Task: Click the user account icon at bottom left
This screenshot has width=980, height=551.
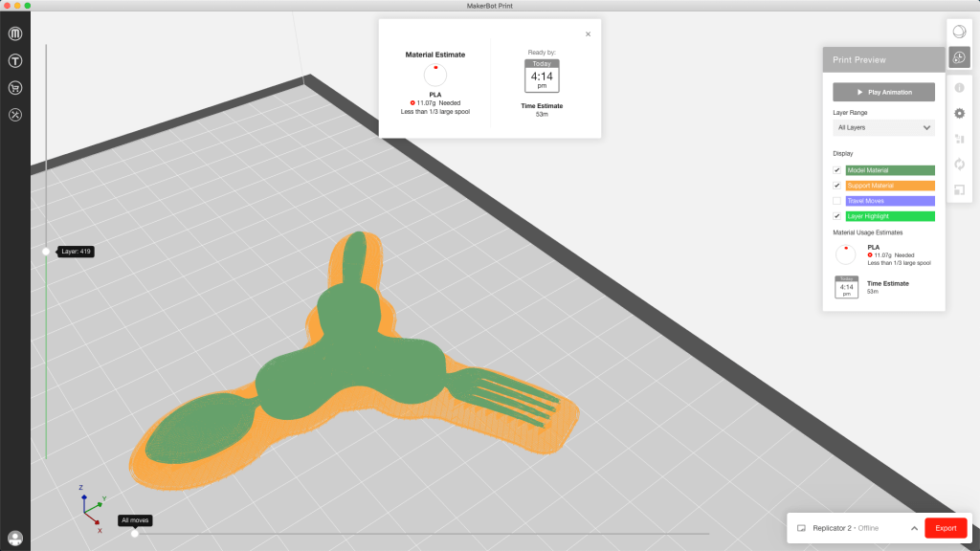Action: [x=15, y=539]
